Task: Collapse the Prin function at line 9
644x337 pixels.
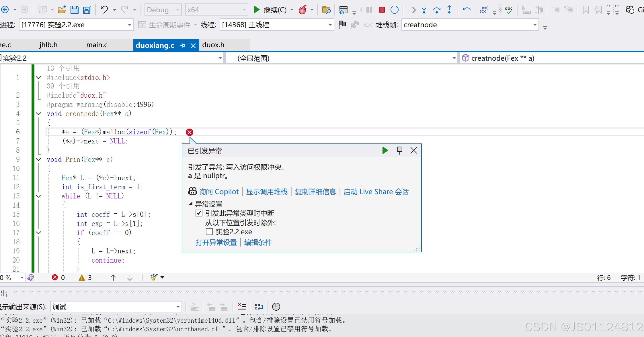Action: click(x=38, y=159)
